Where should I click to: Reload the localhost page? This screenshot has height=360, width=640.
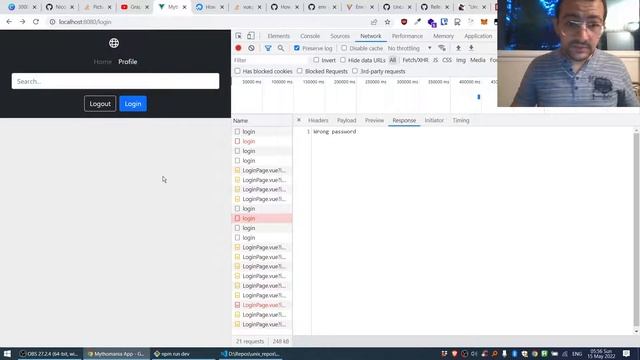coord(36,22)
